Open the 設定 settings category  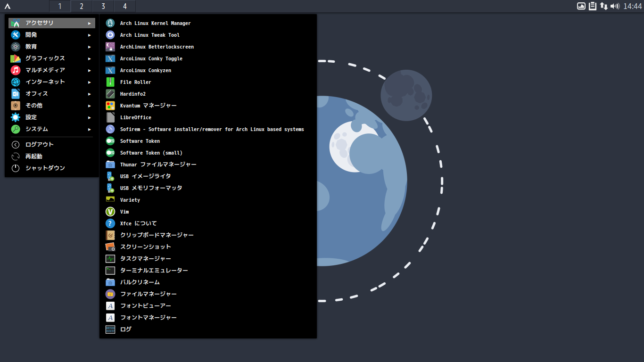click(x=52, y=117)
